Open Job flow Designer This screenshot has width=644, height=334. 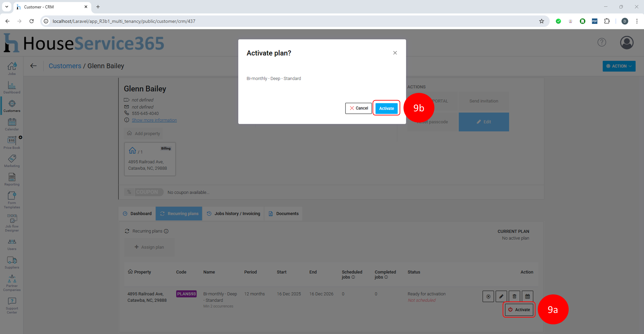(12, 223)
